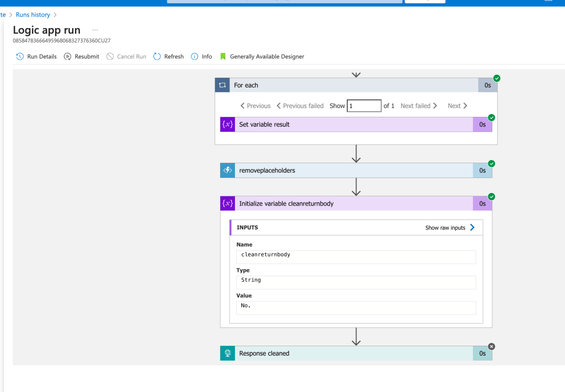Click the failed status badge on Response cleaned
565x392 pixels.
coord(492,347)
